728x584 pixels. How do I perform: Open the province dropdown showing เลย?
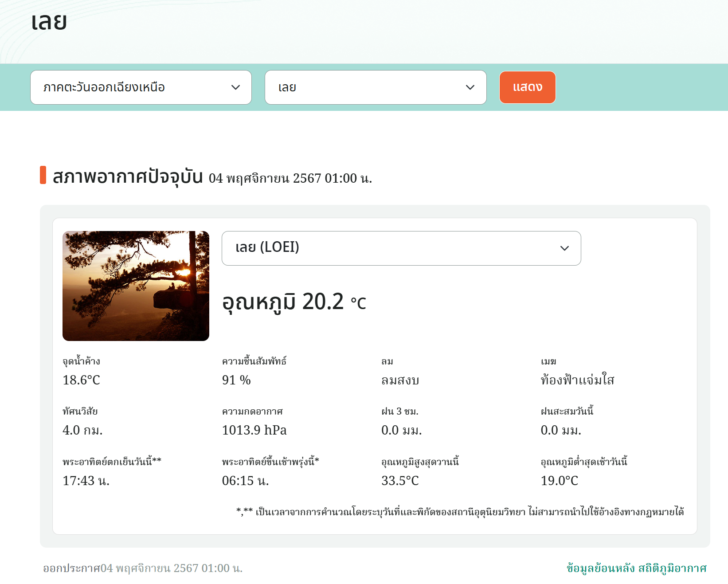[x=376, y=87]
